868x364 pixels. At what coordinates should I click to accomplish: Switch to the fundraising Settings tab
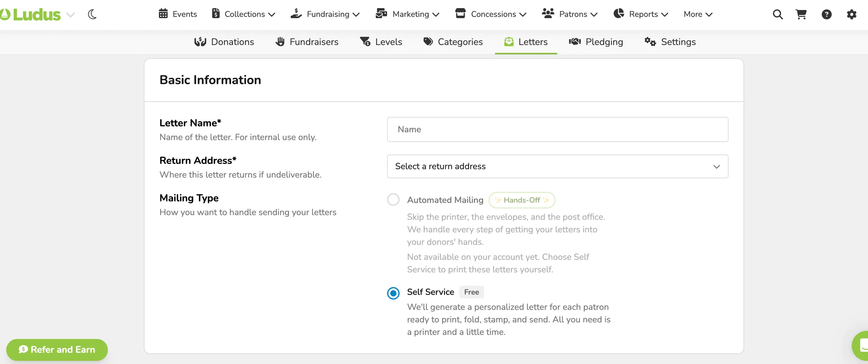pyautogui.click(x=670, y=42)
